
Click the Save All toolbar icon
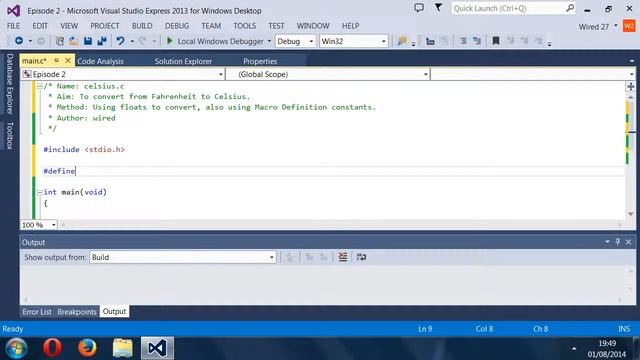coord(102,41)
